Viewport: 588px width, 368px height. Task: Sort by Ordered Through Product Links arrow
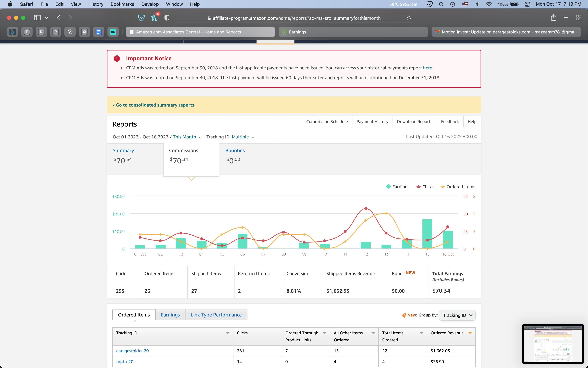point(325,333)
